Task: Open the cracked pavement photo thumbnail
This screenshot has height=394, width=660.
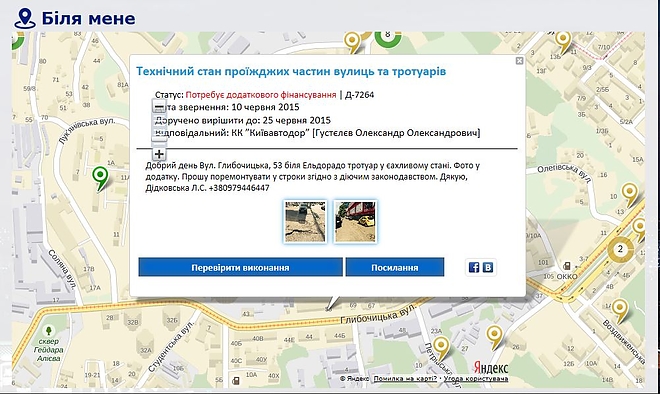Action: point(305,222)
